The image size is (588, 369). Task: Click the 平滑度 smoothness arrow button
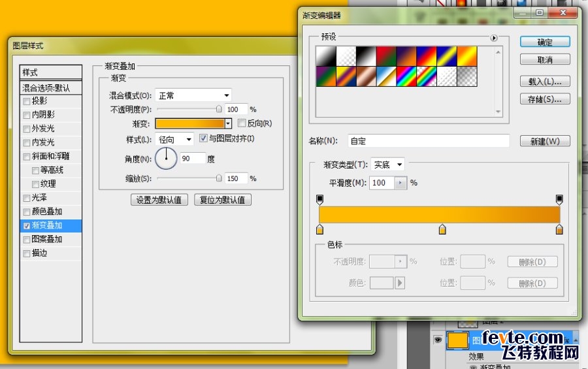400,183
